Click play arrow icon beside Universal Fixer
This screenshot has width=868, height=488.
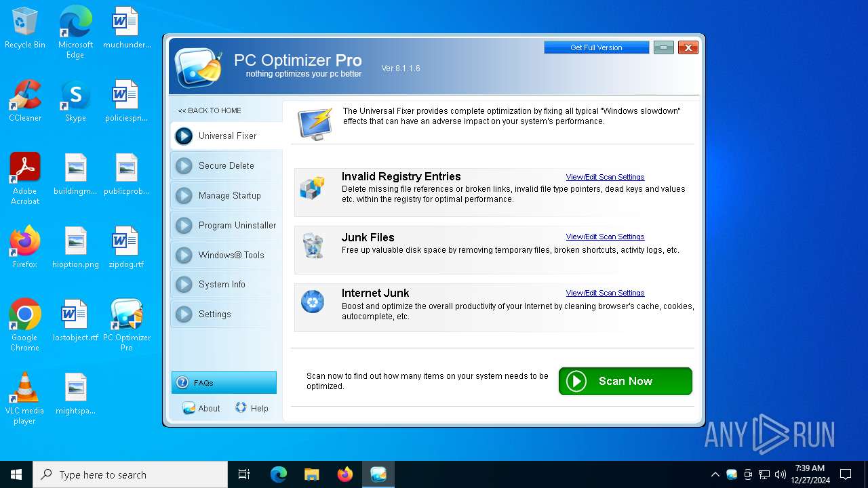(184, 136)
